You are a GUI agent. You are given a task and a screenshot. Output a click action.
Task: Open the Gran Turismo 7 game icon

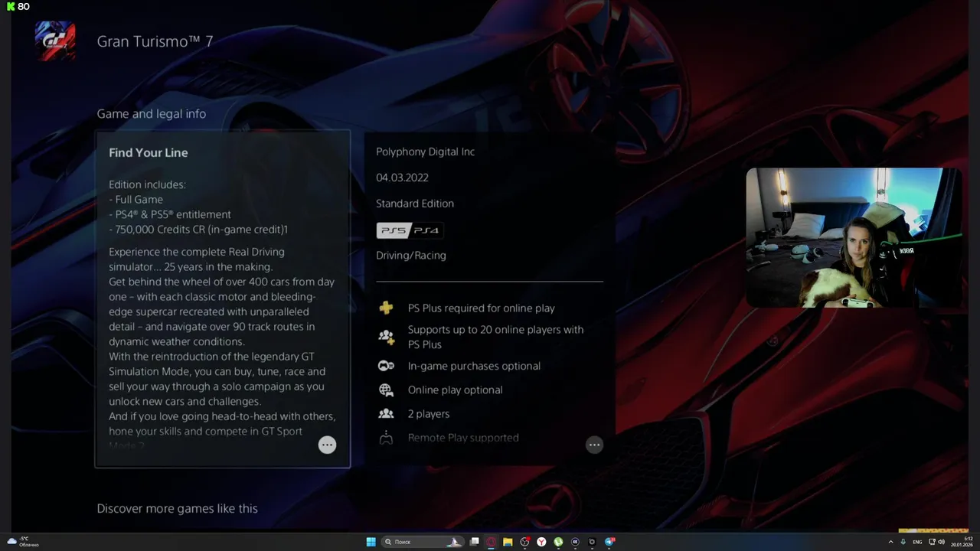pyautogui.click(x=55, y=41)
